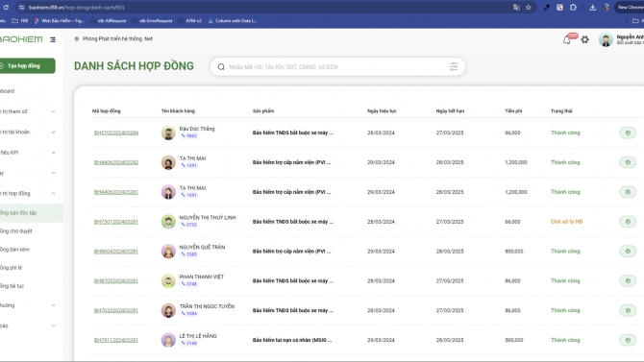Open contract link BH7301202403281

[115, 222]
